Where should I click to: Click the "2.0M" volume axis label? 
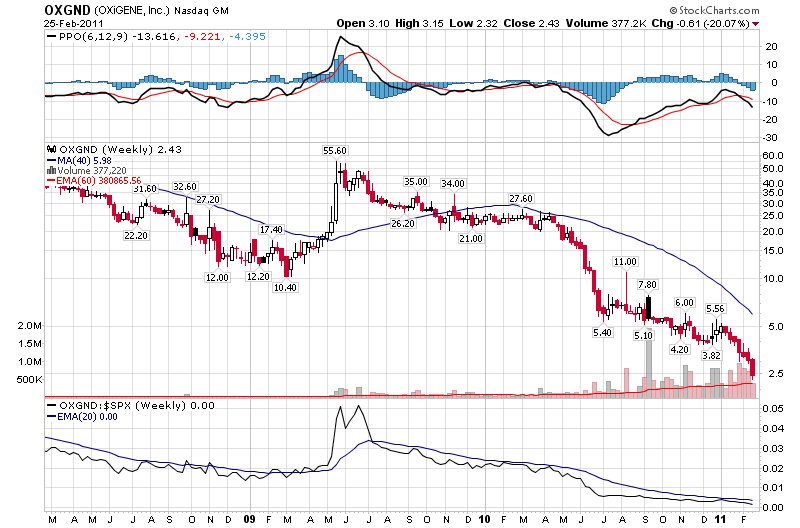[x=30, y=325]
